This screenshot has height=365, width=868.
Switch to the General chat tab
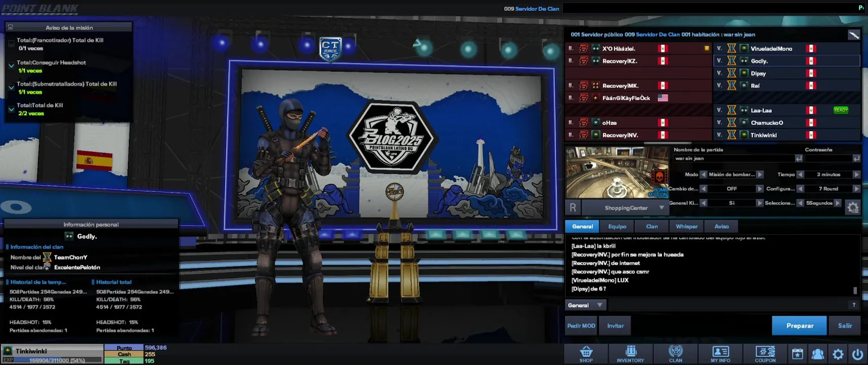[582, 227]
